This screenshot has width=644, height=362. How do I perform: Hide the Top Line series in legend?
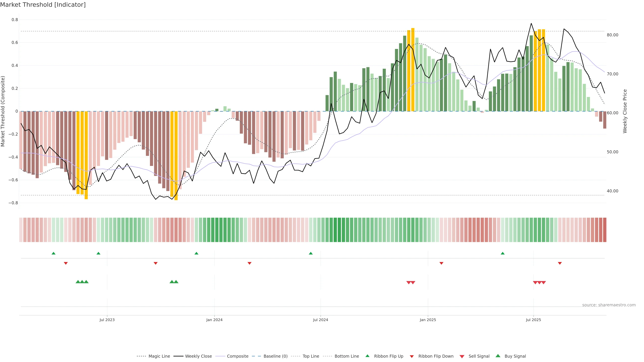pos(311,356)
